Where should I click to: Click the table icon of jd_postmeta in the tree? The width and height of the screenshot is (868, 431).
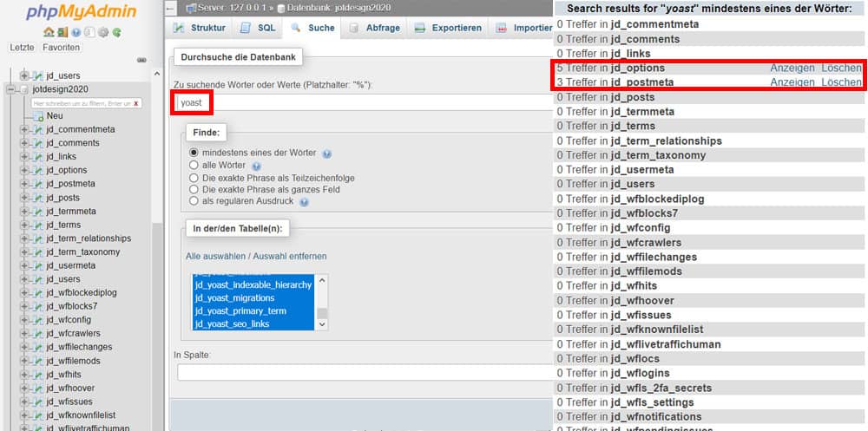click(38, 184)
